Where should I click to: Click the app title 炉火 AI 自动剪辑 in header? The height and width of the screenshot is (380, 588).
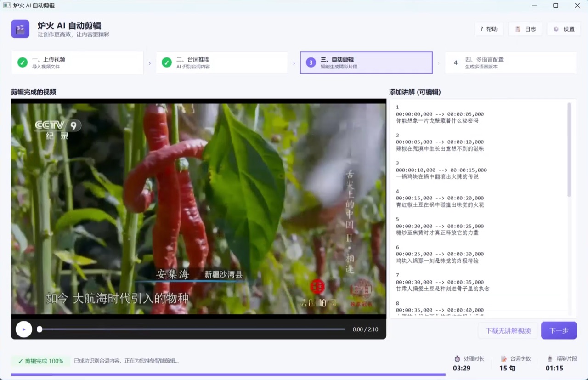pos(69,26)
